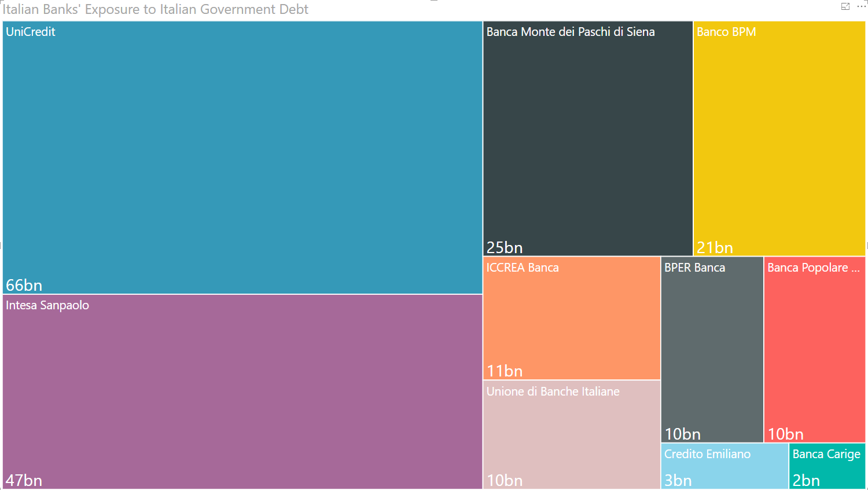Open the more options ellipsis menu
This screenshot has width=868, height=490.
[x=862, y=6]
